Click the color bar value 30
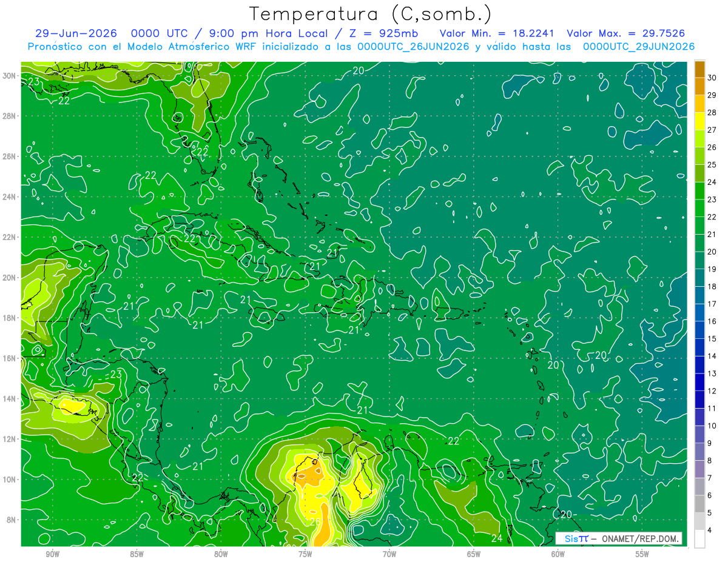The width and height of the screenshot is (728, 562). (x=712, y=78)
